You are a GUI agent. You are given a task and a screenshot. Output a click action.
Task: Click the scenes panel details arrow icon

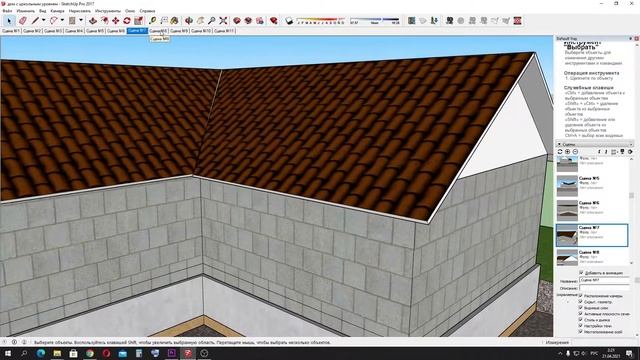pyautogui.click(x=630, y=152)
